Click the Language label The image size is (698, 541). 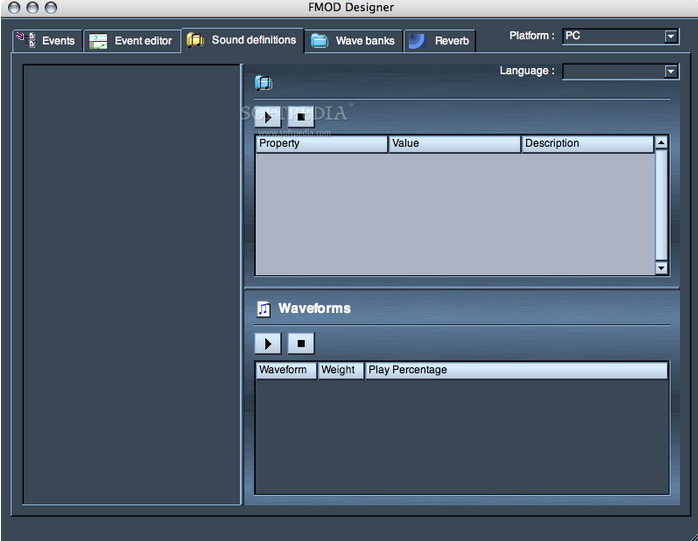point(527,71)
